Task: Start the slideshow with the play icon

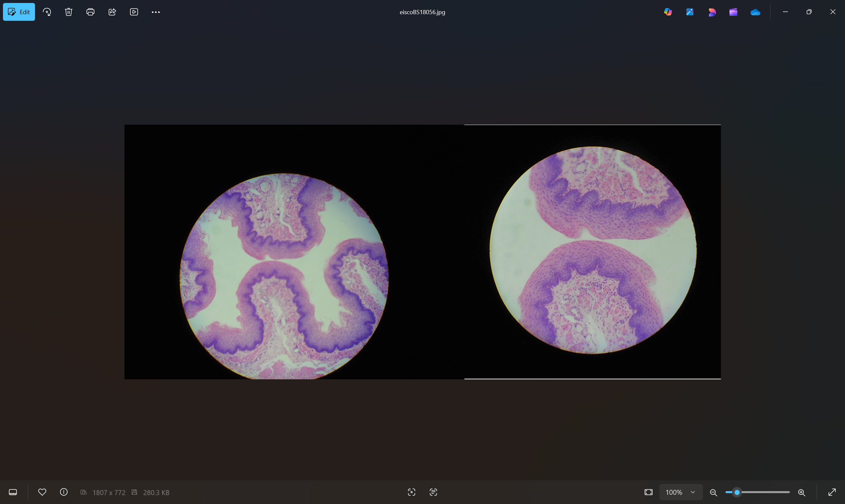Action: pyautogui.click(x=134, y=12)
